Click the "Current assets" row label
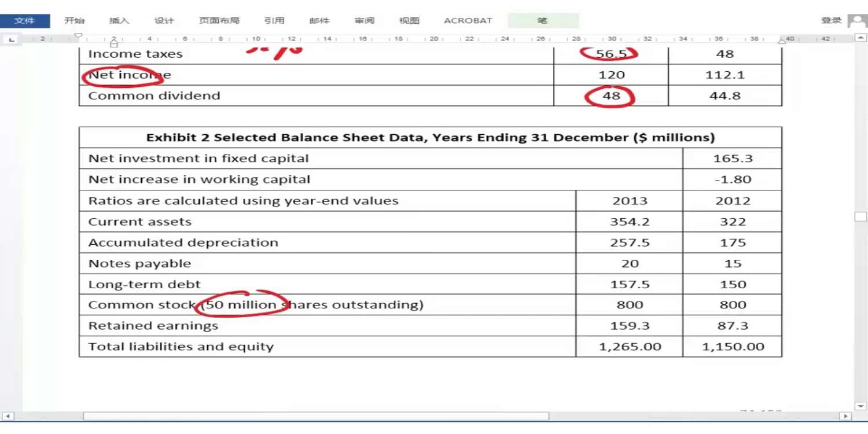The height and width of the screenshot is (434, 868). click(x=139, y=222)
